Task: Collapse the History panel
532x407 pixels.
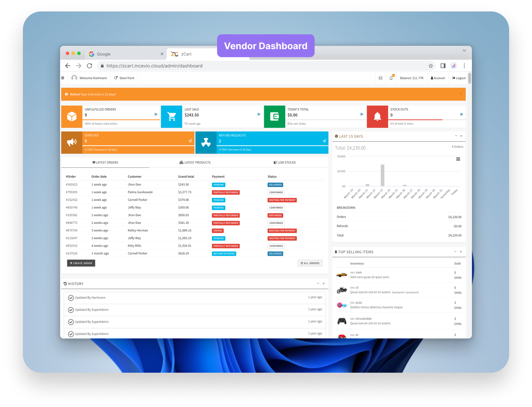Action: 318,284
